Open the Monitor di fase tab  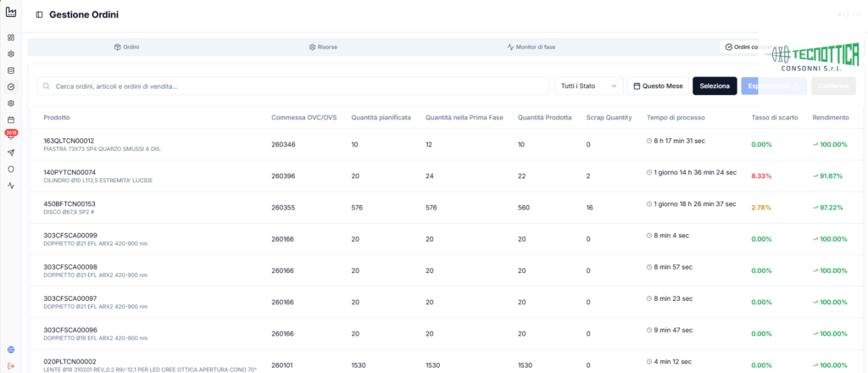click(x=531, y=47)
